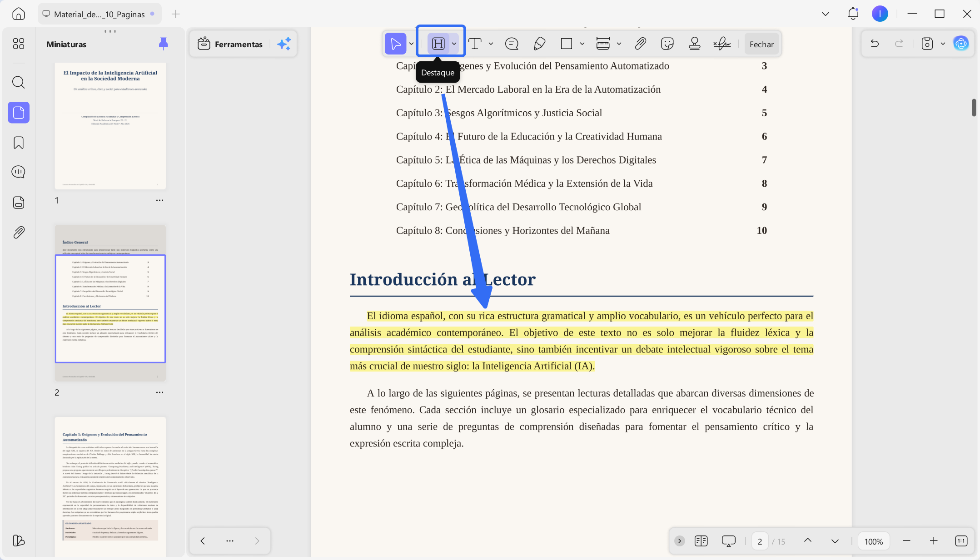Open the Ferramentas tools menu

(230, 44)
